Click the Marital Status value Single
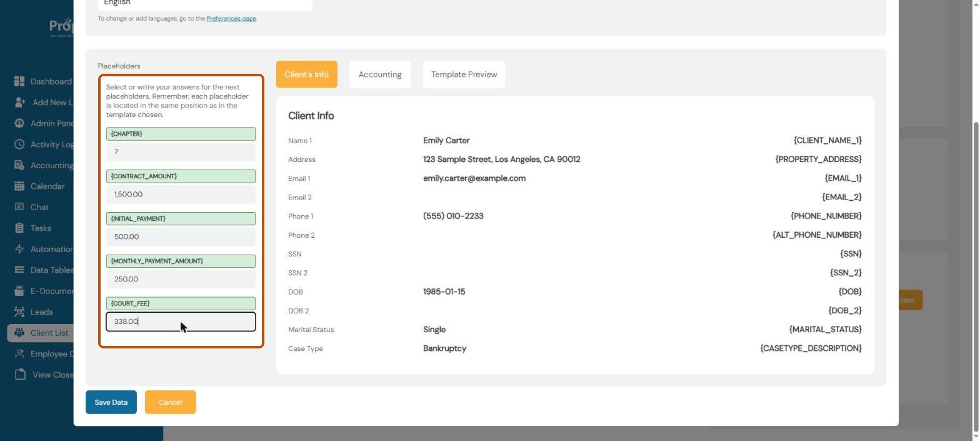This screenshot has height=441, width=980. pos(434,330)
